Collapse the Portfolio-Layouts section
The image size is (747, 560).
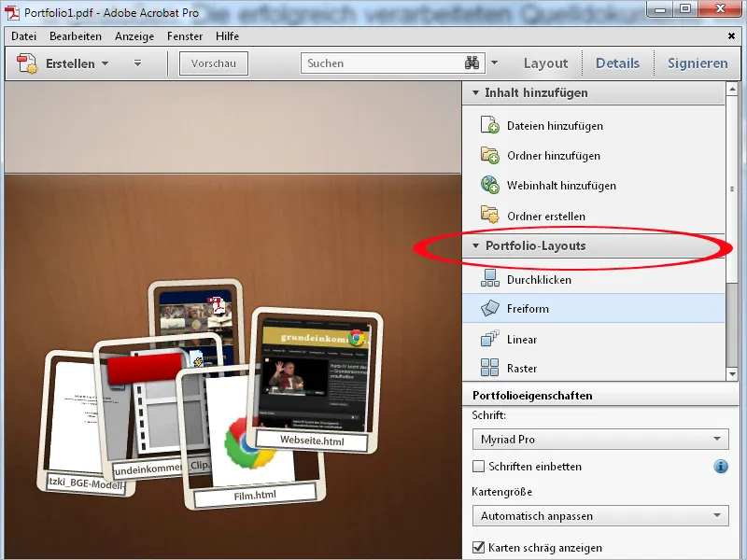tap(475, 246)
